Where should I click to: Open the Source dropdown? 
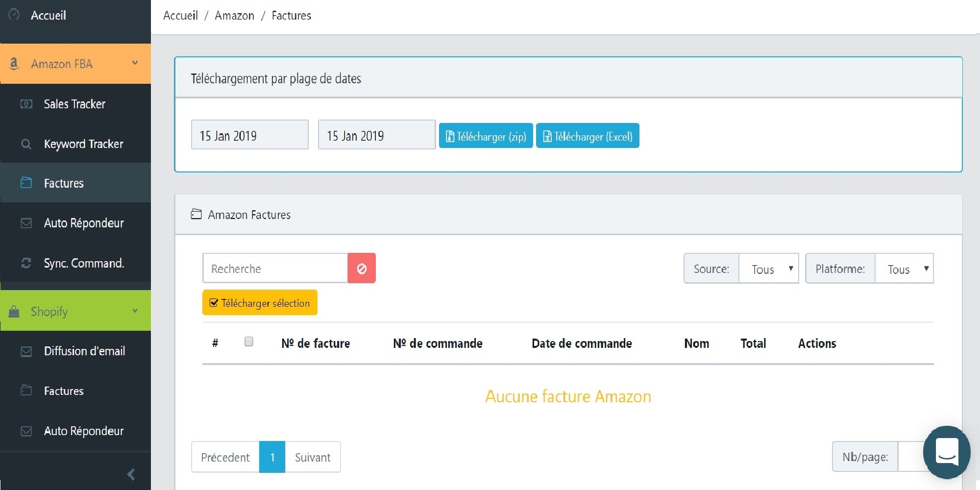[768, 269]
